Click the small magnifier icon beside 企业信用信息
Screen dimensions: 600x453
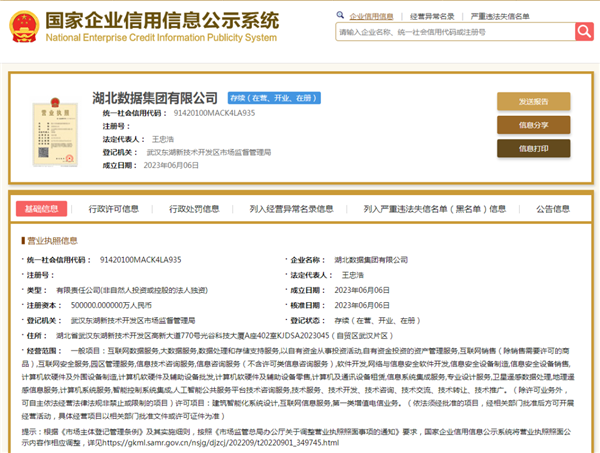pos(340,15)
